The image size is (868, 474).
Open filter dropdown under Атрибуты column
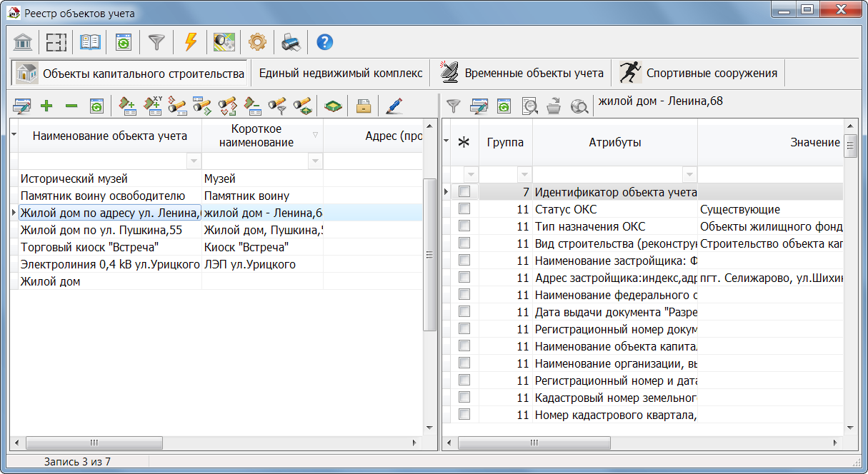click(689, 174)
